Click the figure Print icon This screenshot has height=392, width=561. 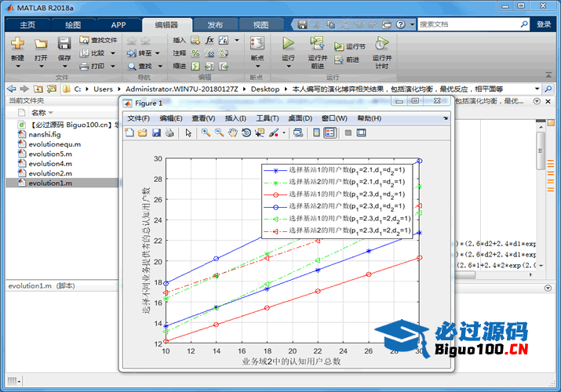point(169,133)
